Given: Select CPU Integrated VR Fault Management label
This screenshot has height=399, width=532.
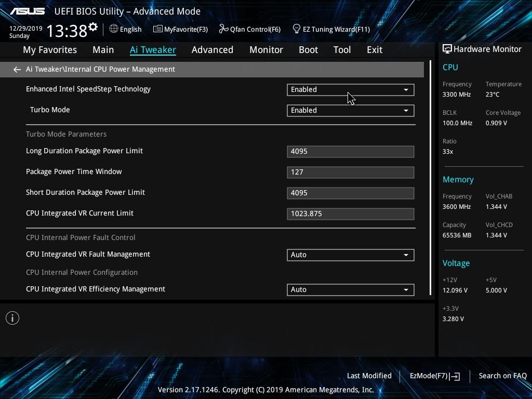Looking at the screenshot, I should click(88, 254).
